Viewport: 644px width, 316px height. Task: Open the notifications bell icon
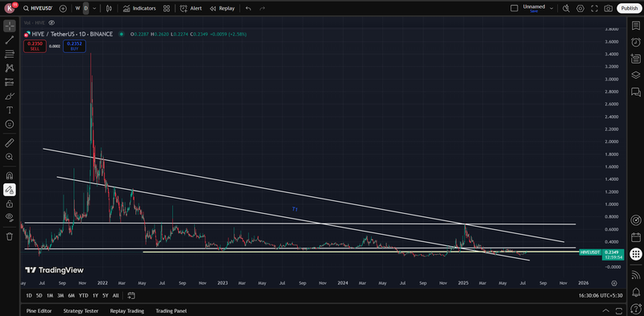636,292
